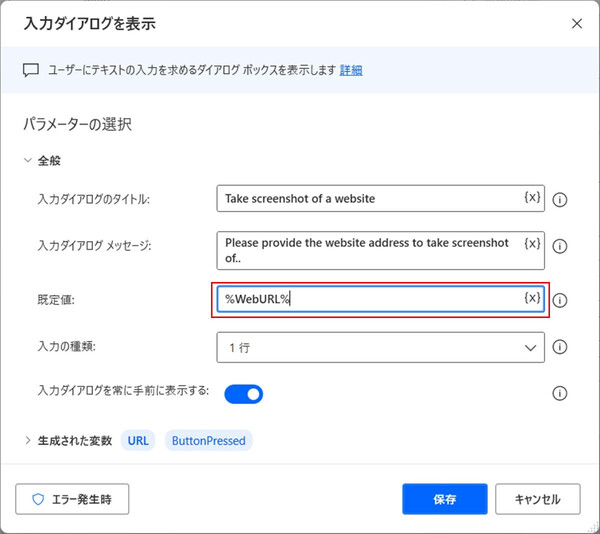Show info for always-on-top option
Image resolution: width=600 pixels, height=534 pixels.
tap(560, 394)
